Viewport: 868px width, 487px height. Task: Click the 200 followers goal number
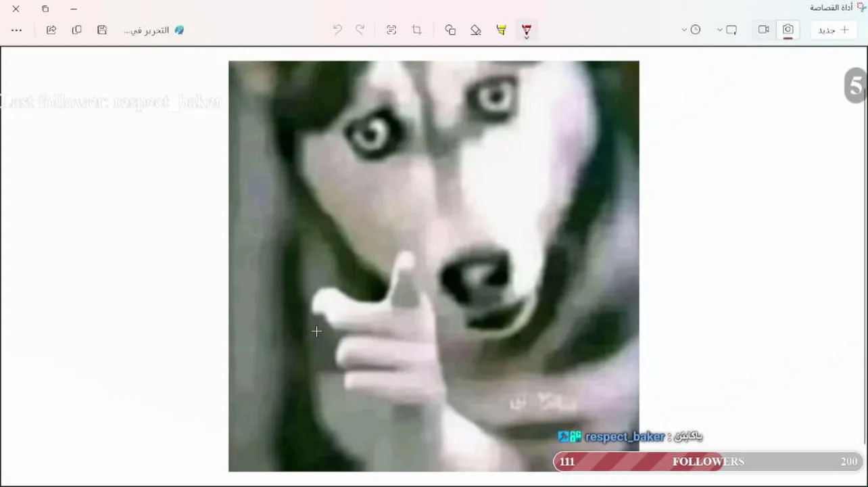(849, 461)
